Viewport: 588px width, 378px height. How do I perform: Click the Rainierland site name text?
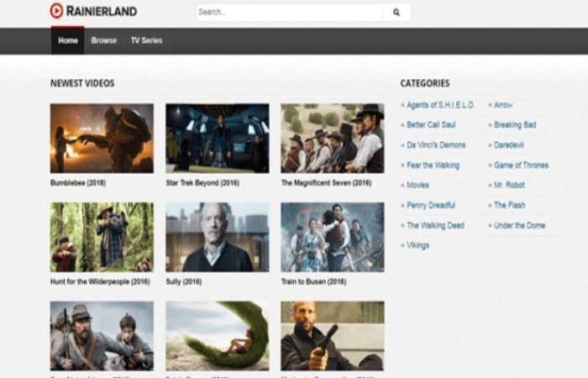click(x=102, y=11)
